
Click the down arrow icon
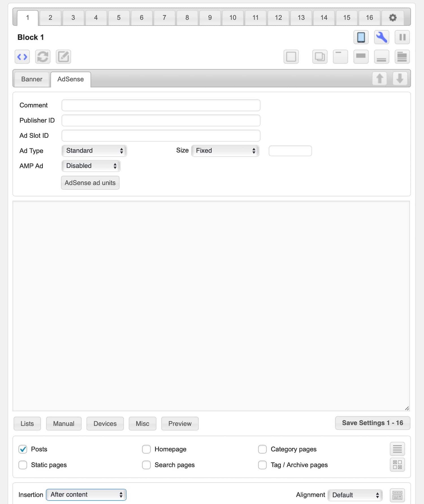coord(400,79)
